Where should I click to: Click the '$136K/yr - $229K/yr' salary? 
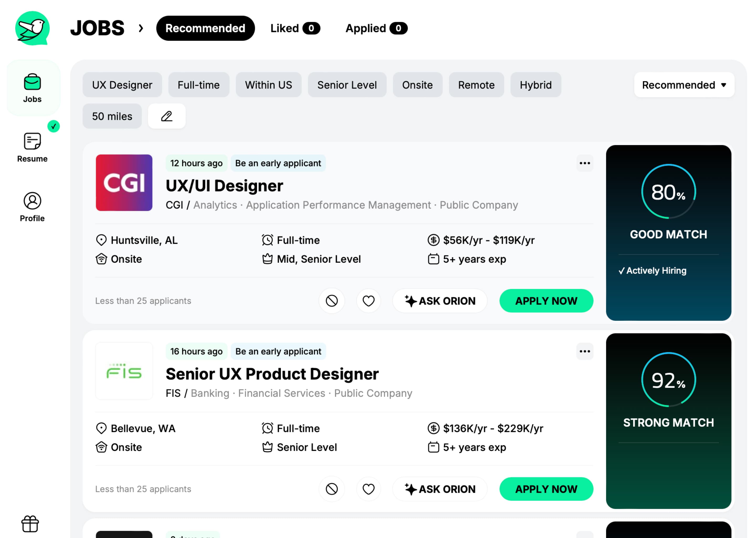coord(493,428)
